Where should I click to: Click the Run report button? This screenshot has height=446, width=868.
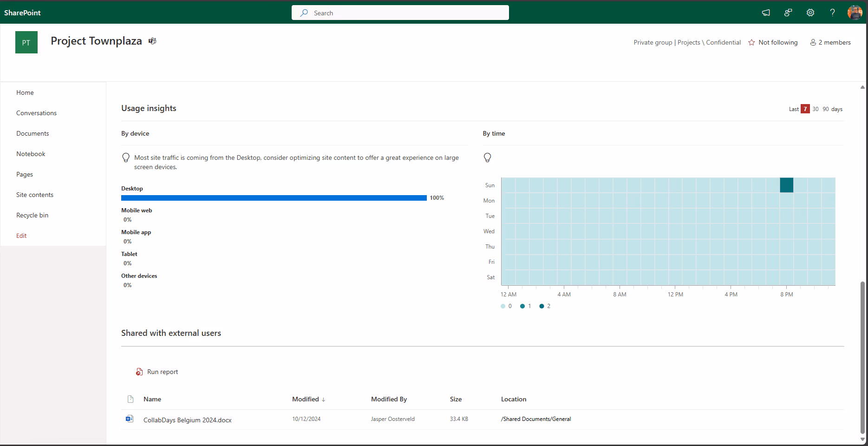tap(157, 372)
